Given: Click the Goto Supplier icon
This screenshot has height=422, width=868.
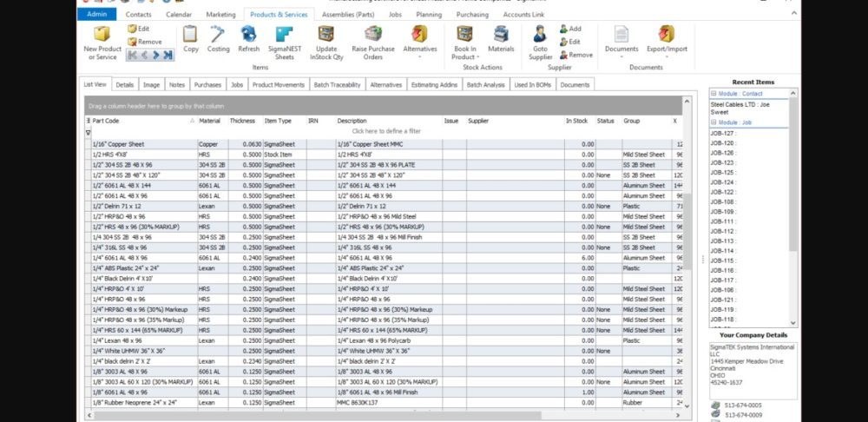Looking at the screenshot, I should pyautogui.click(x=540, y=35).
